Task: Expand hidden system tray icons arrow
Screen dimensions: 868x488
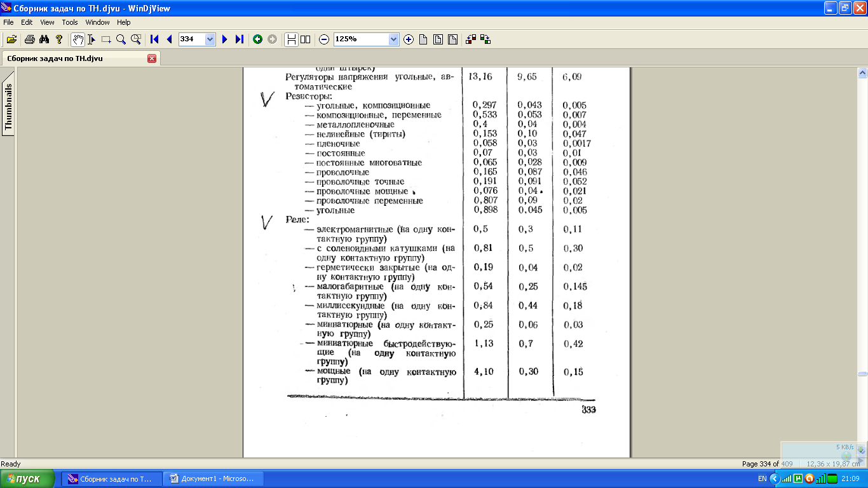Action: tap(774, 479)
